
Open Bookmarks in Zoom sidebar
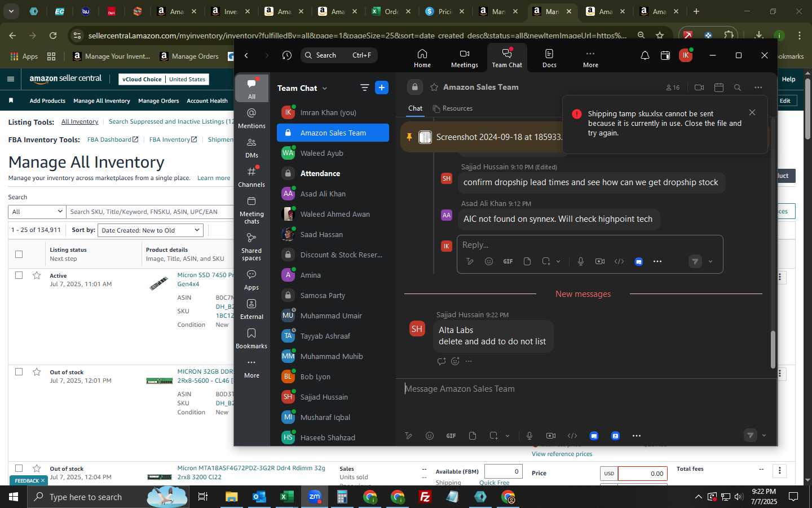pyautogui.click(x=251, y=339)
